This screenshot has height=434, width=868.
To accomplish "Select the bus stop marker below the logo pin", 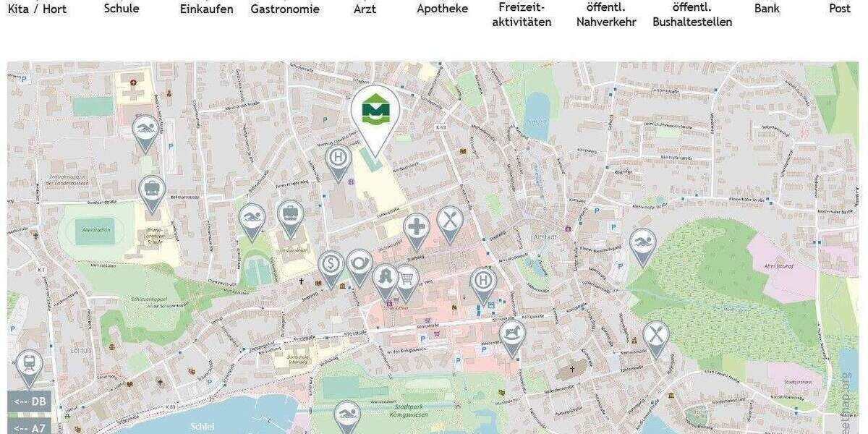I will click(338, 161).
